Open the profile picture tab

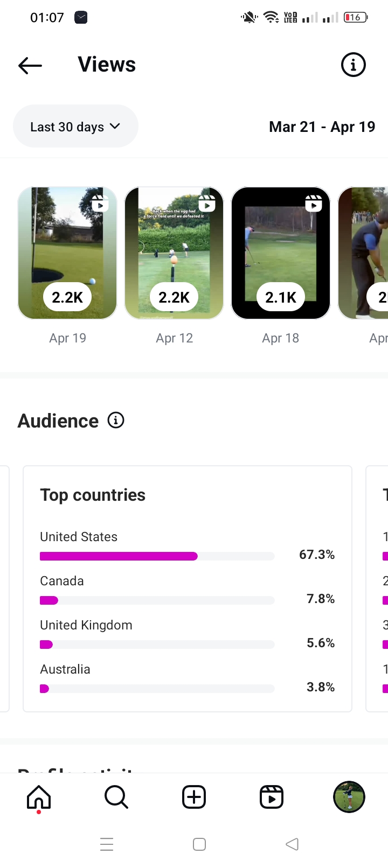[349, 797]
